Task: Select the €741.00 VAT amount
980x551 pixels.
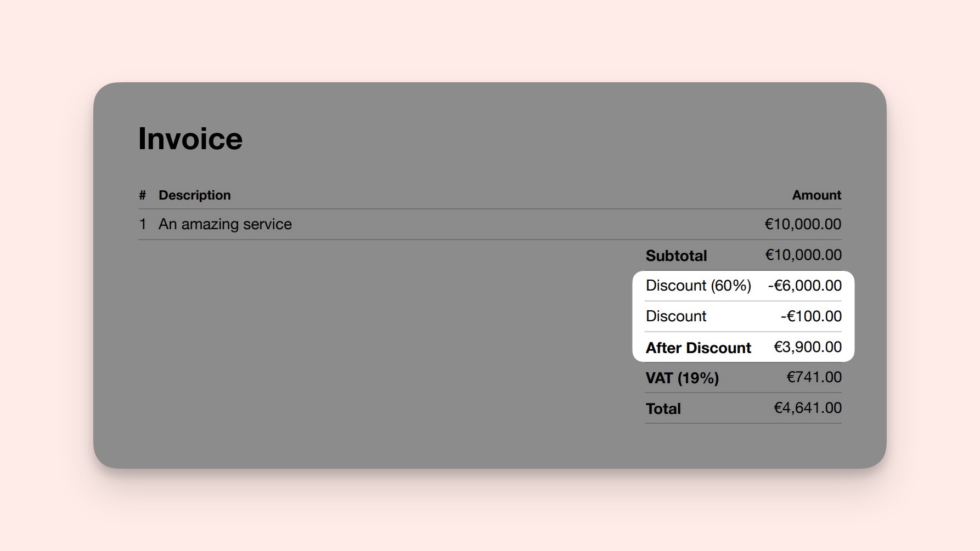Action: coord(813,377)
